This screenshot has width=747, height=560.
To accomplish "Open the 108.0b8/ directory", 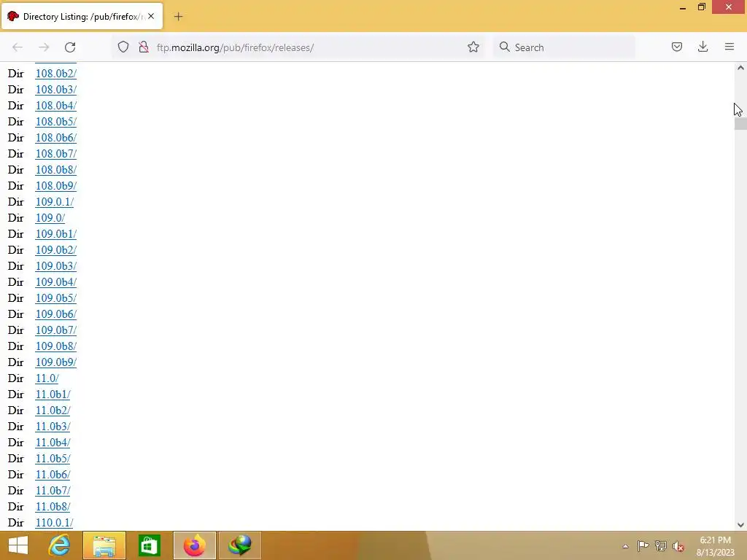I will click(x=55, y=169).
